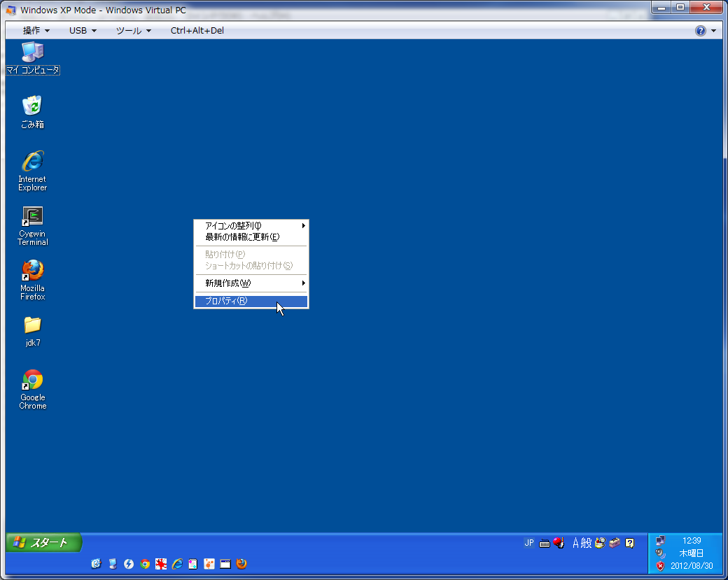Open the 操作 menu dropdown
The width and height of the screenshot is (728, 580).
click(x=36, y=31)
